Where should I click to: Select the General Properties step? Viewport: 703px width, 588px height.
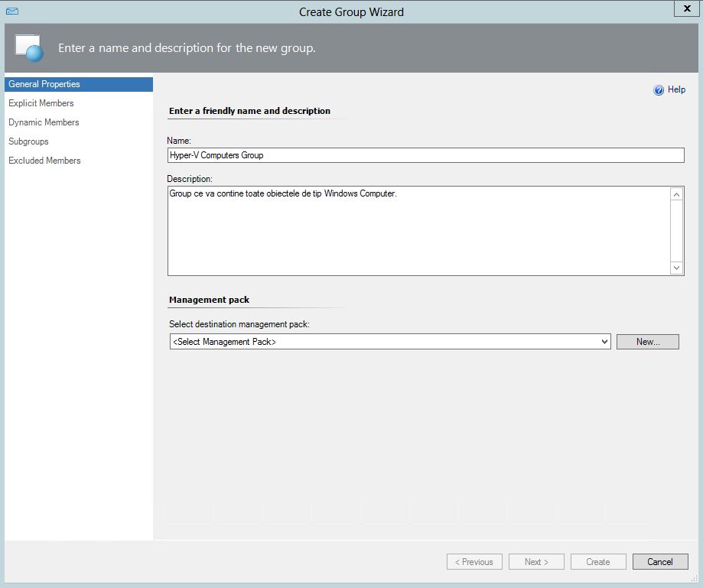(44, 84)
